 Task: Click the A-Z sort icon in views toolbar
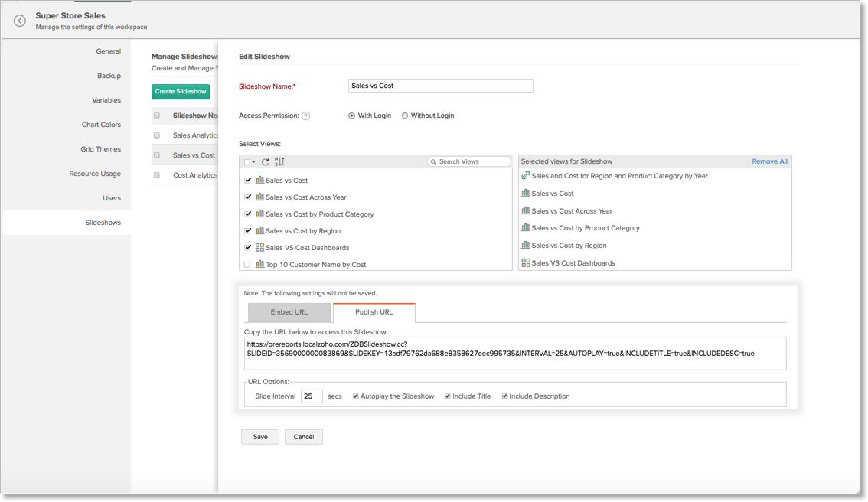pos(279,162)
